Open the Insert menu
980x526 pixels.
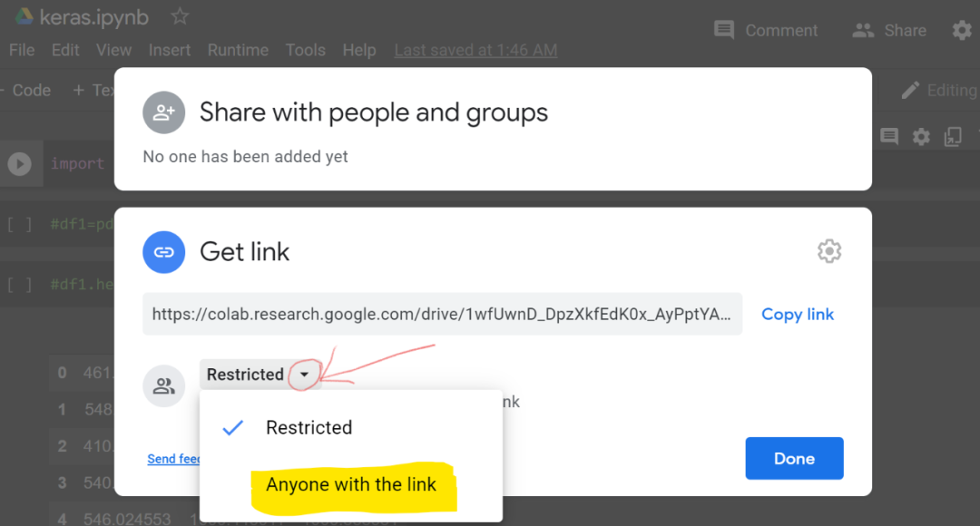point(170,50)
